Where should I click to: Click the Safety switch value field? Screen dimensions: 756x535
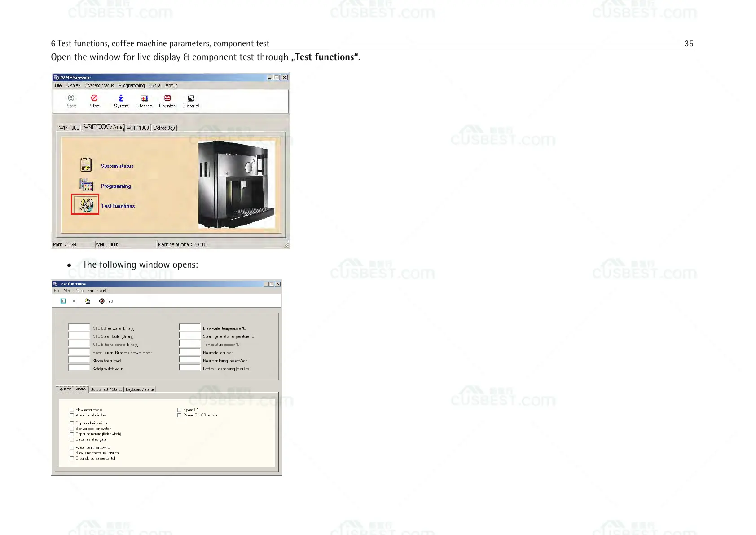79,368
